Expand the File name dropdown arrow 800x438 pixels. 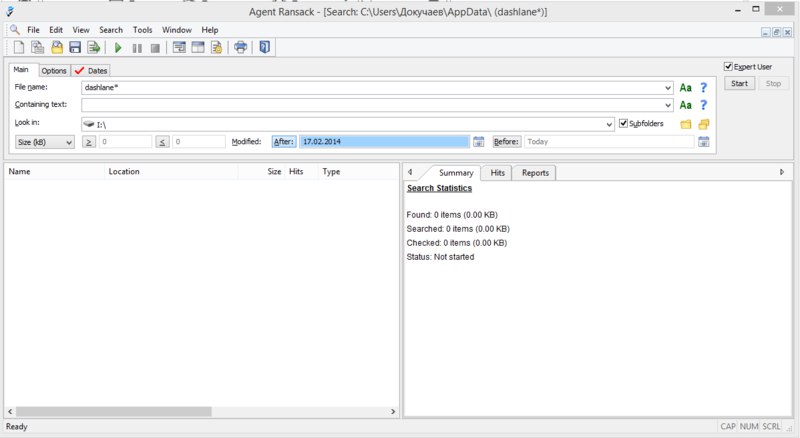667,88
